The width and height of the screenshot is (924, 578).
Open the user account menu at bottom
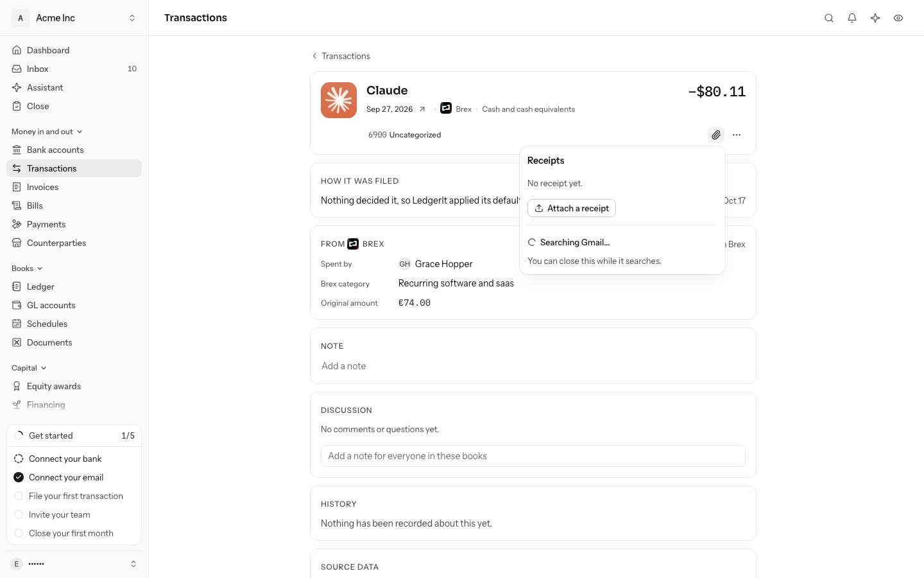[x=74, y=564]
